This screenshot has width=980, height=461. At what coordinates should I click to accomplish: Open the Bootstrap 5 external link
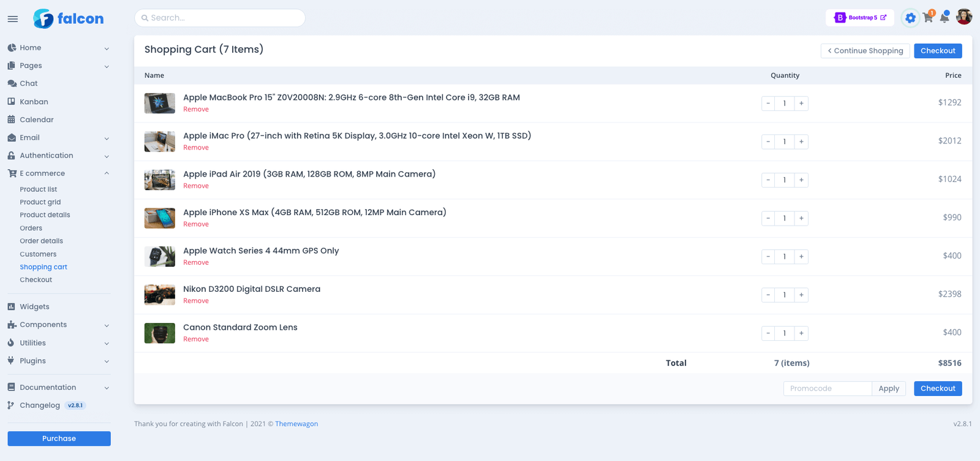point(859,18)
